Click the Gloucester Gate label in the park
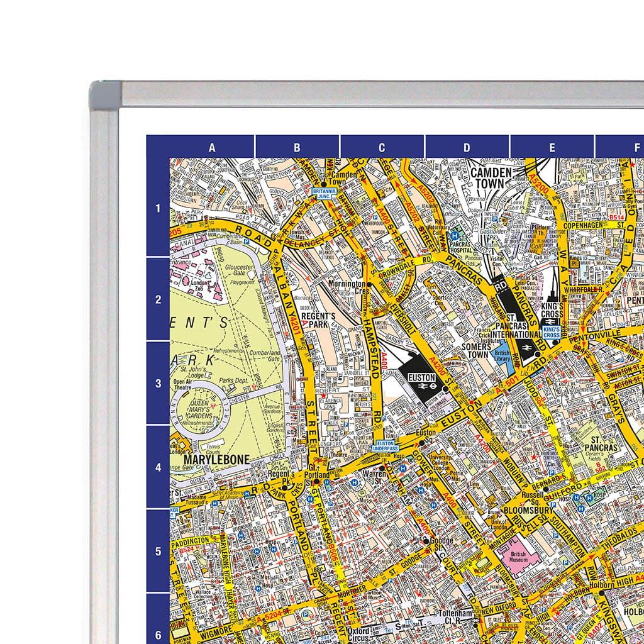This screenshot has height=644, width=644. [239, 270]
